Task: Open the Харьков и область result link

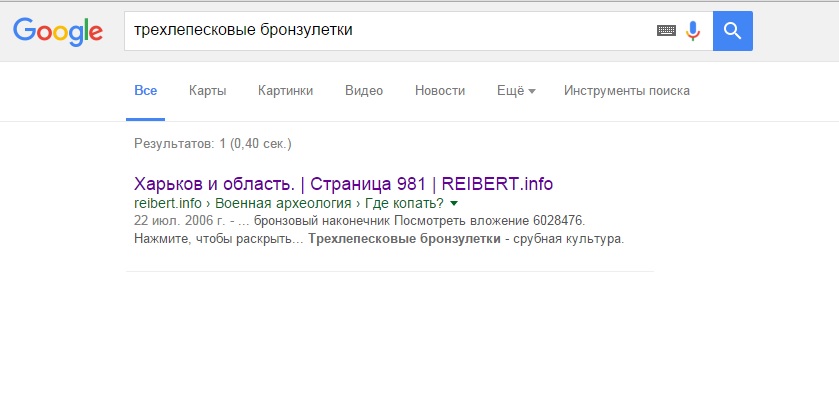Action: tap(343, 184)
